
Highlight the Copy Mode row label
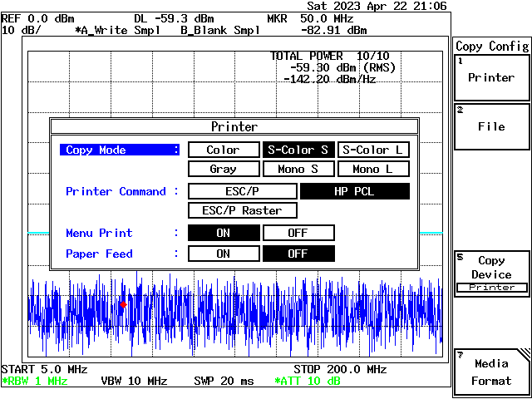coord(120,150)
